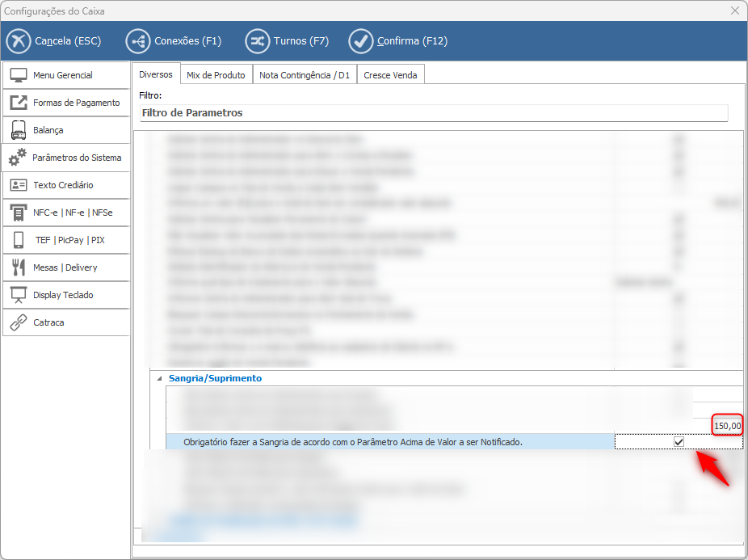Click the 150,00 value field
Image resolution: width=748 pixels, height=560 pixels.
click(x=727, y=426)
